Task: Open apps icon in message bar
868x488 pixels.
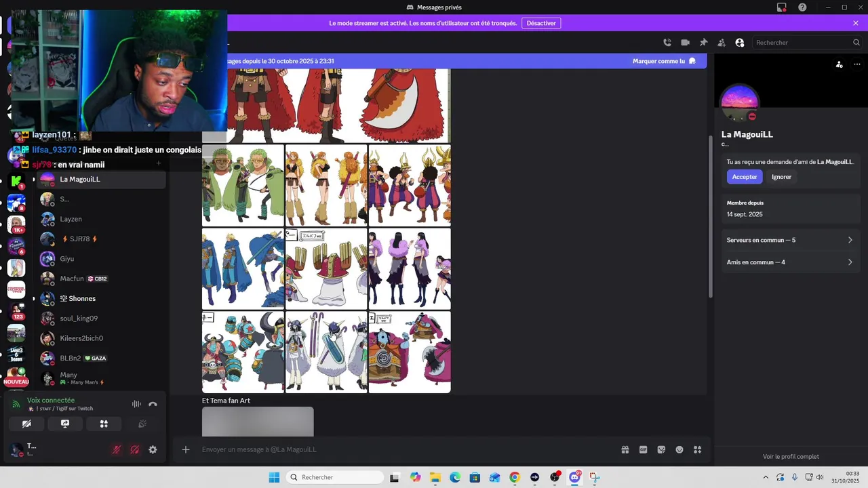Action: click(698, 449)
